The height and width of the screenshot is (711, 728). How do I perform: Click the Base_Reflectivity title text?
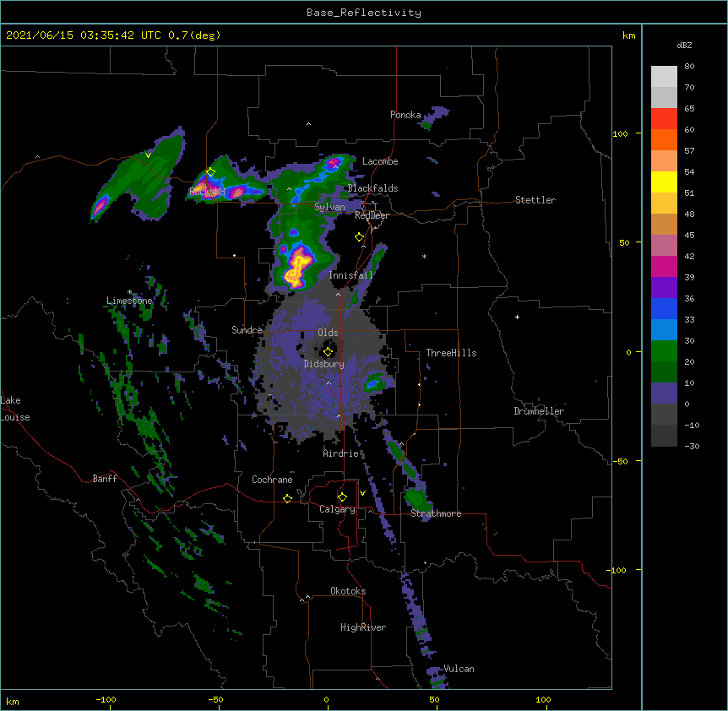(x=364, y=13)
